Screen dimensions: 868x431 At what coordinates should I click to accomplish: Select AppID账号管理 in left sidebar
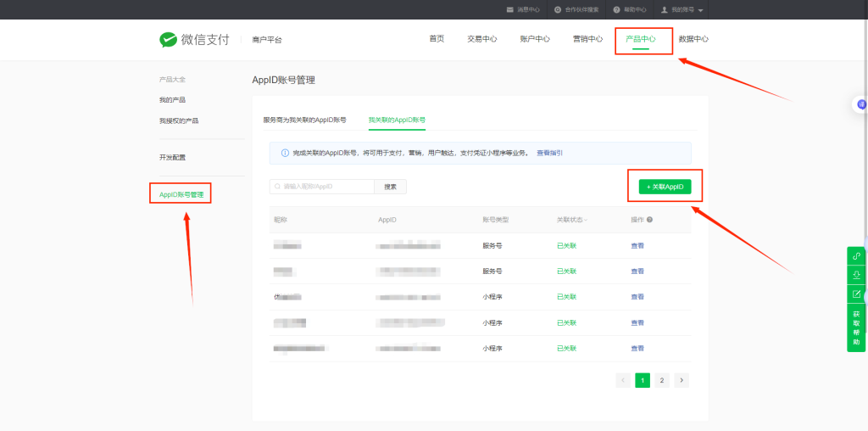(x=181, y=195)
